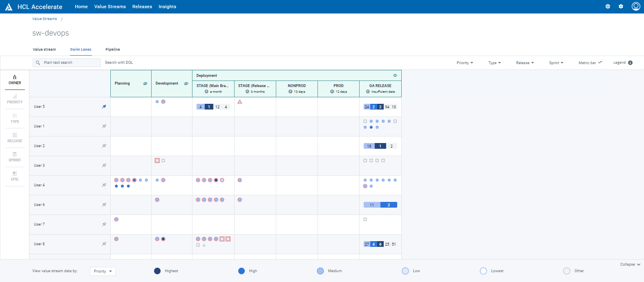Open the globe language icon
Viewport: 644px width, 282px height.
pyautogui.click(x=608, y=7)
